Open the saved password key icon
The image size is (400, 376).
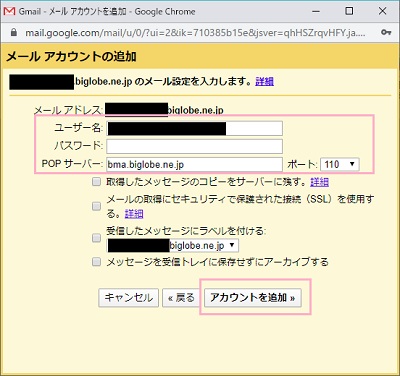386,32
